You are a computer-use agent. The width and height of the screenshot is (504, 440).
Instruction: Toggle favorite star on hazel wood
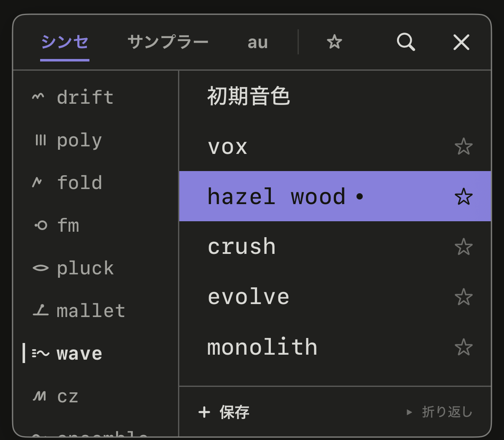(x=463, y=197)
